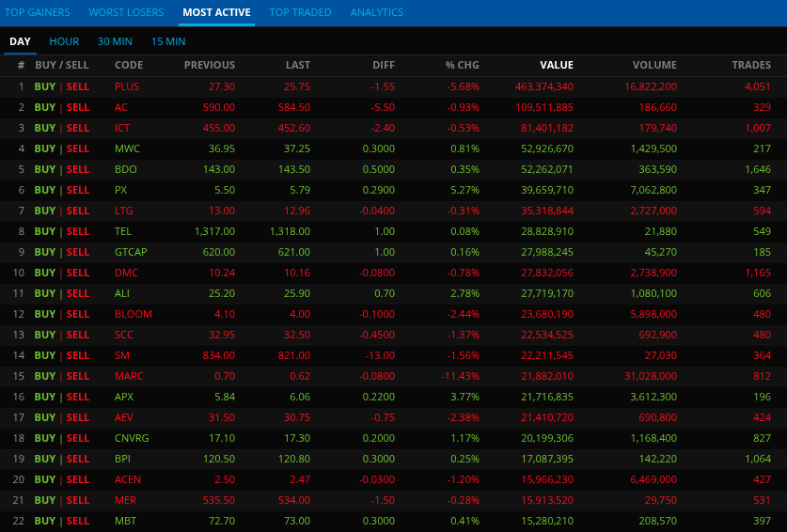
Task: Click Sell for PLUS
Action: (x=78, y=86)
